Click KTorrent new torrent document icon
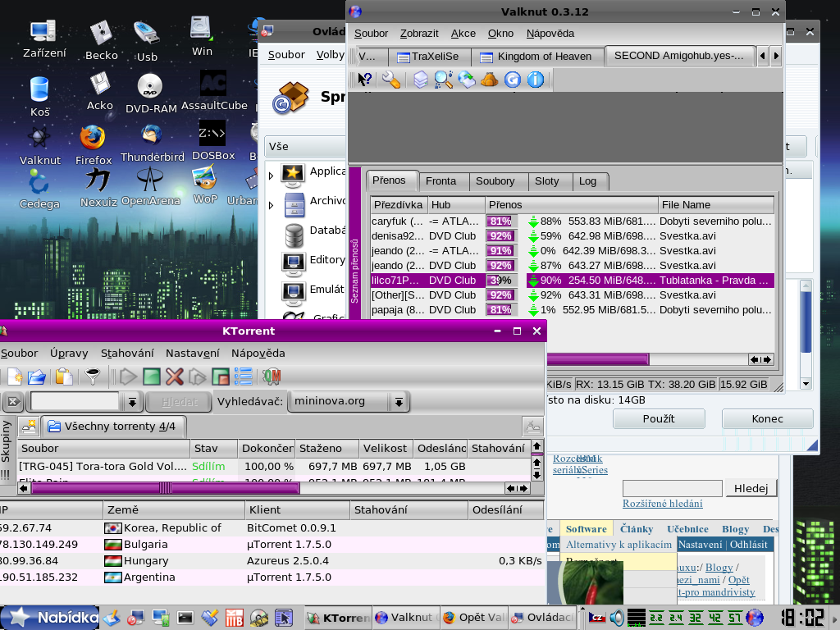Viewport: 840px width, 630px height. click(15, 377)
